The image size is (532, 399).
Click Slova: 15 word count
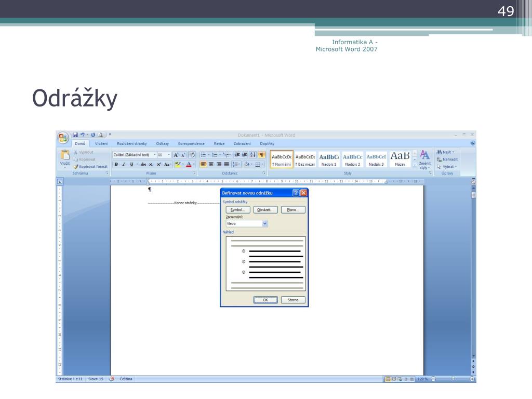[x=96, y=379]
